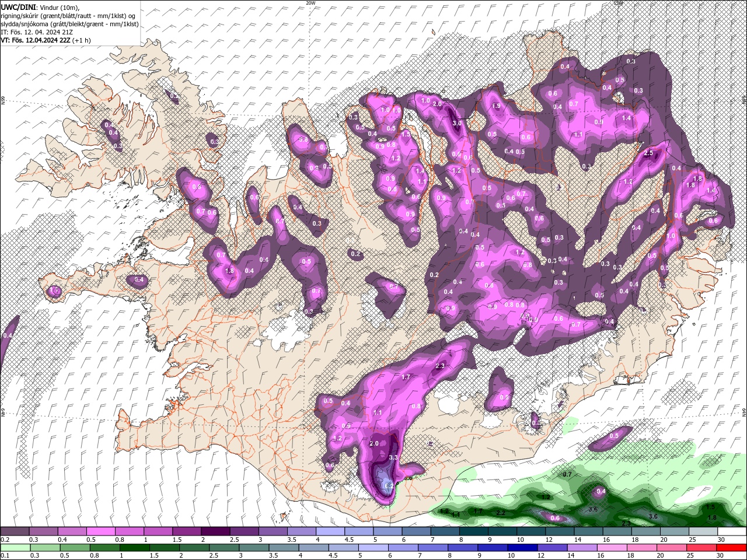The height and width of the screenshot is (560, 747).
Task: Pick the white swatch ending upper legend
Action: [x=732, y=531]
